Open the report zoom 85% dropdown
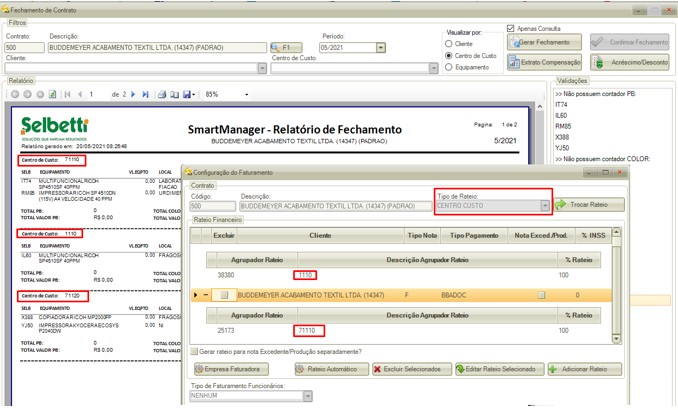Image resolution: width=678 pixels, height=410 pixels. pos(246,94)
